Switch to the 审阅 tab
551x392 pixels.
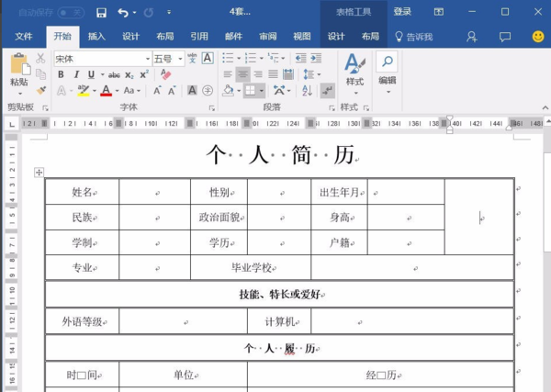(268, 36)
